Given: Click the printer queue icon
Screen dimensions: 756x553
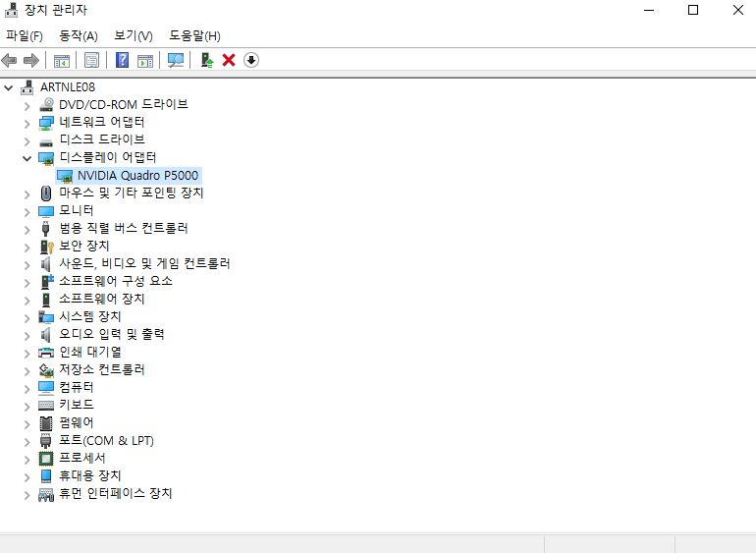Looking at the screenshot, I should pos(46,353).
